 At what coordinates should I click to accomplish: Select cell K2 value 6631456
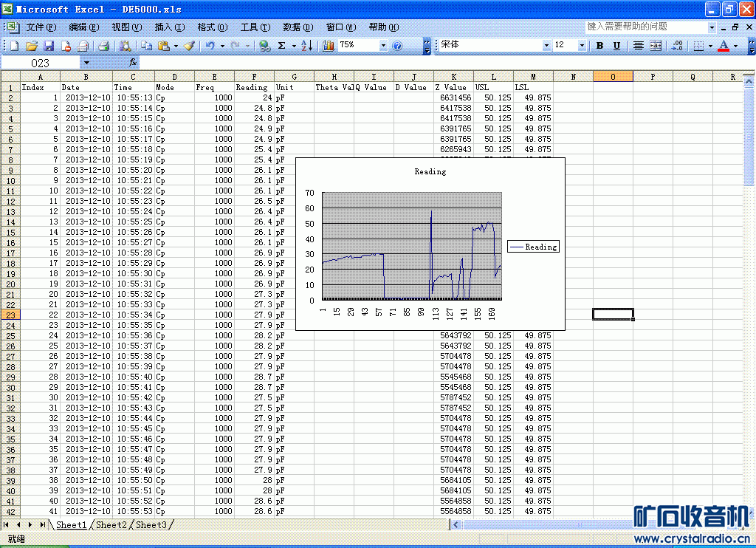tap(454, 97)
